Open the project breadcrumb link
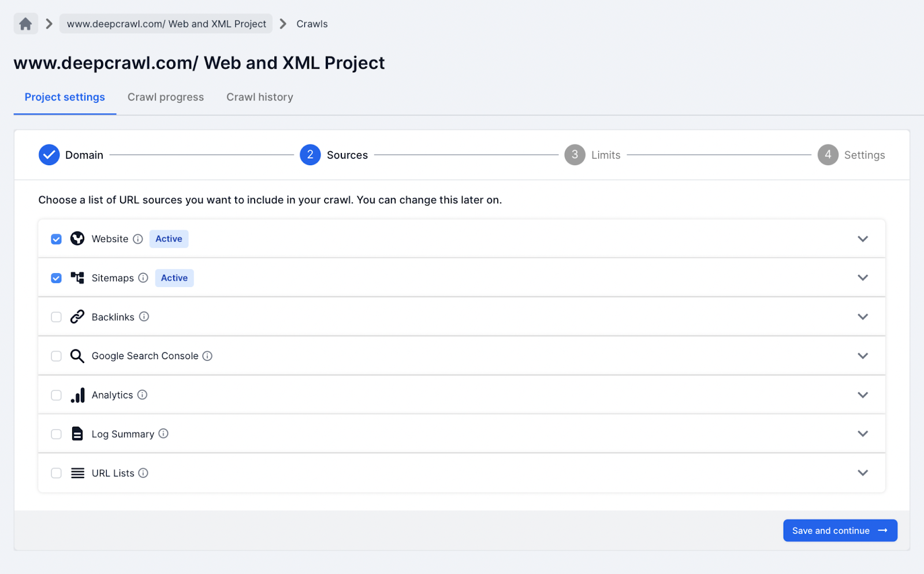The height and width of the screenshot is (574, 924). [166, 24]
